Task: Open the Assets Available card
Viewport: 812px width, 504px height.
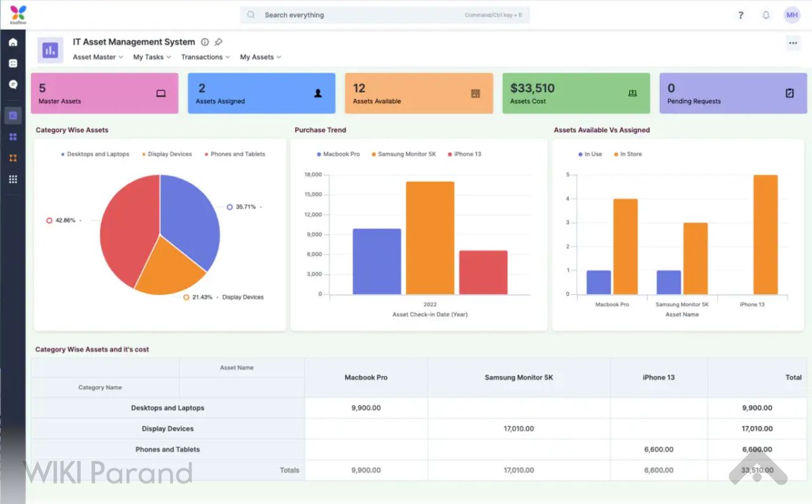Action: pos(419,93)
